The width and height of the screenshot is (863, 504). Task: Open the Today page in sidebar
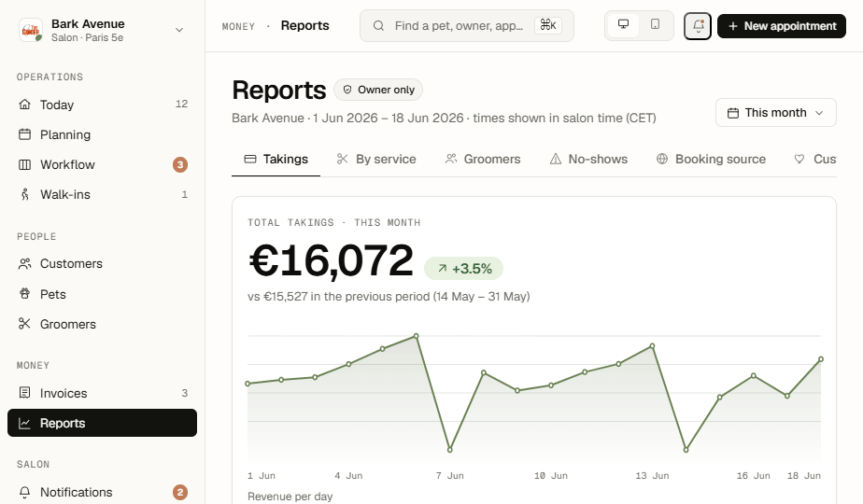click(103, 105)
